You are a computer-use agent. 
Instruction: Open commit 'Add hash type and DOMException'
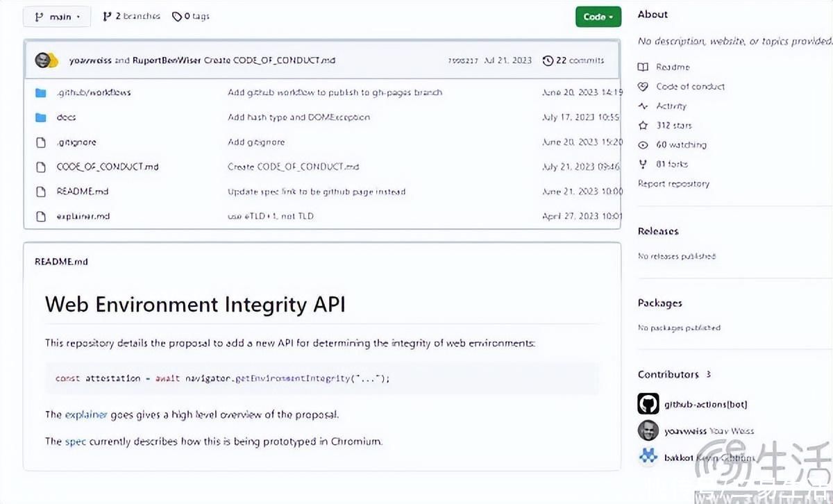[x=298, y=117]
